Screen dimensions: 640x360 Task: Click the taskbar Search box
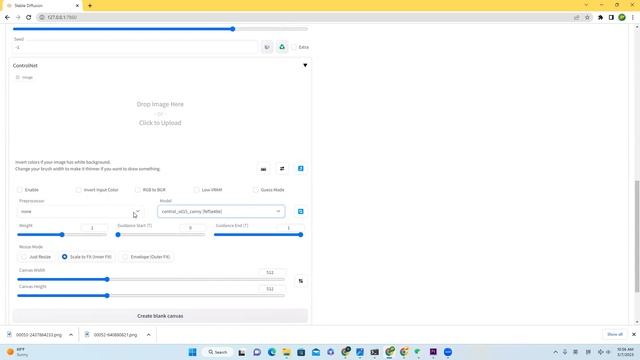(218, 352)
